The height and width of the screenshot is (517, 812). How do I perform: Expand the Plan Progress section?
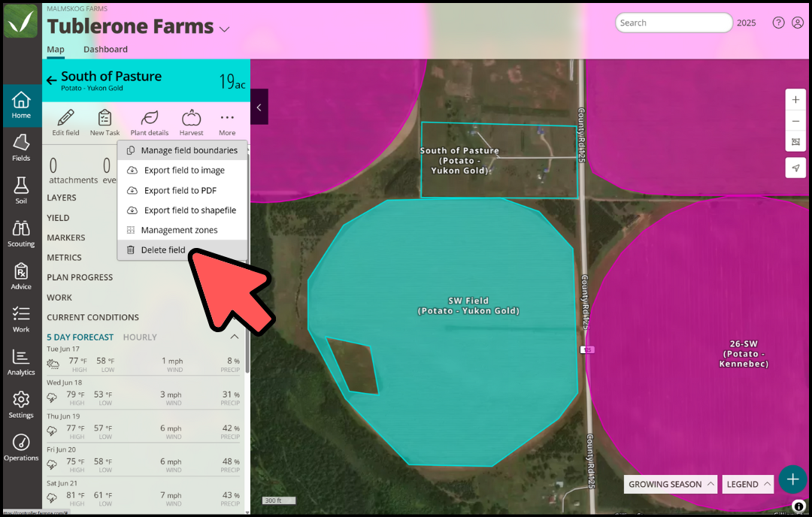[80, 277]
